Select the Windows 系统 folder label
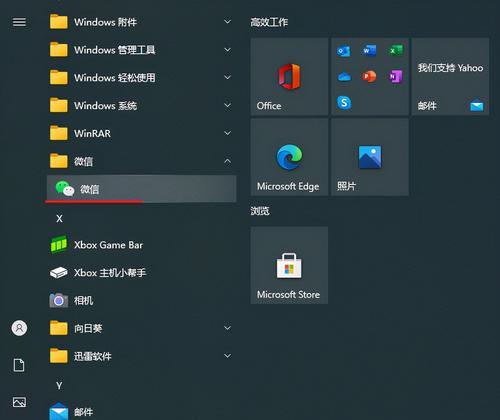500x420 pixels. click(105, 106)
